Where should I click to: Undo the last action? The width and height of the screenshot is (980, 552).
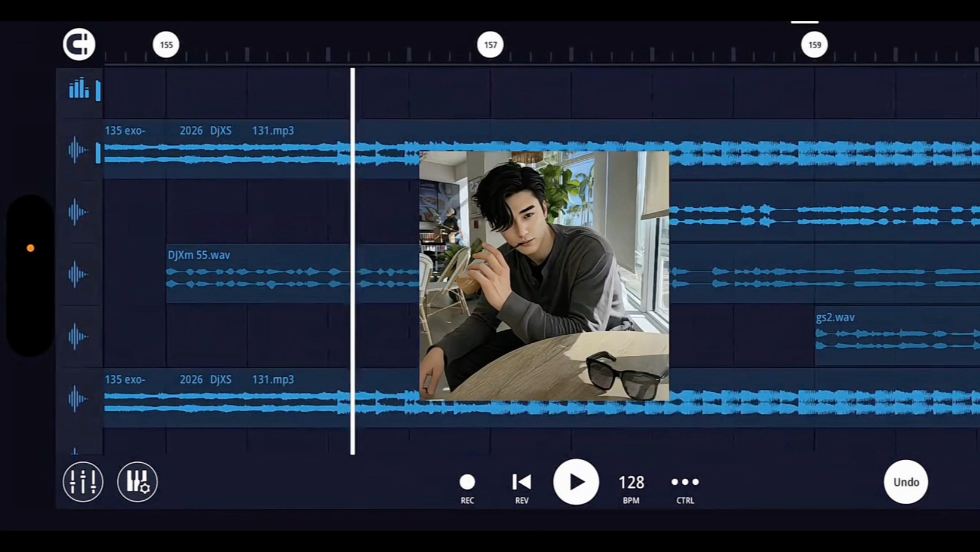click(x=906, y=482)
